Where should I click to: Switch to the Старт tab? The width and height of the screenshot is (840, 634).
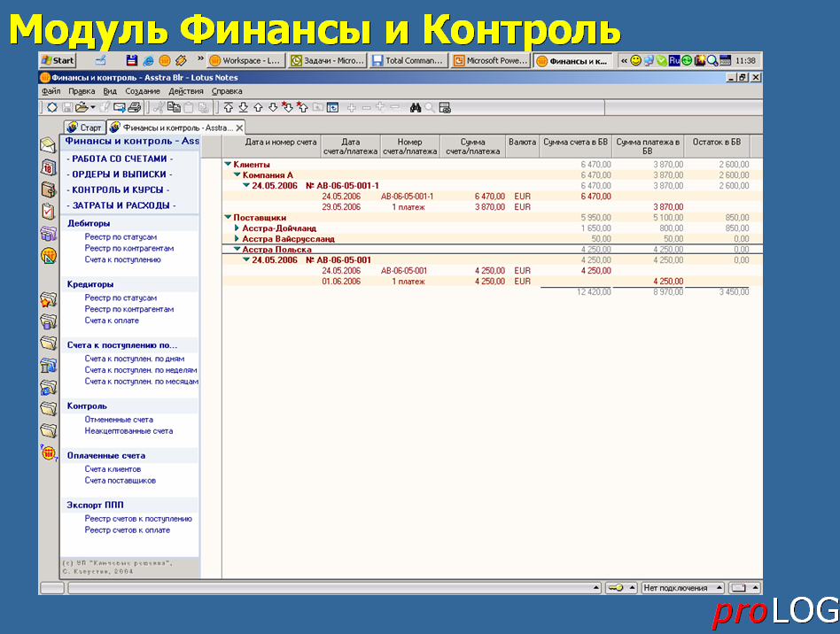85,128
